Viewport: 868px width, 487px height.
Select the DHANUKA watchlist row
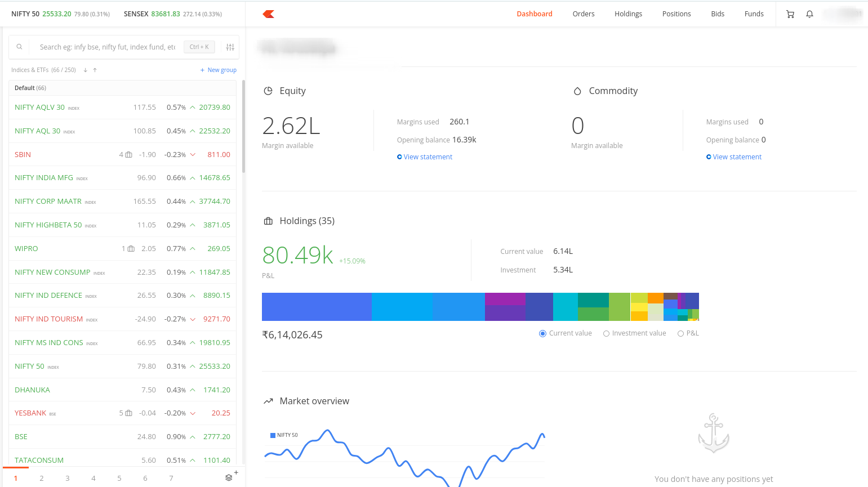(122, 390)
